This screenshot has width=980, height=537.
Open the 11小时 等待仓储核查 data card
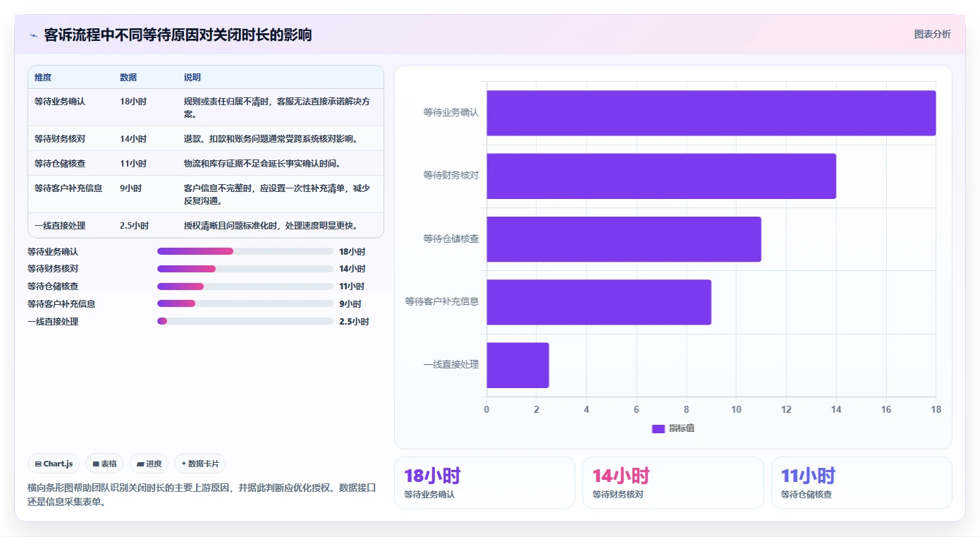pyautogui.click(x=862, y=483)
